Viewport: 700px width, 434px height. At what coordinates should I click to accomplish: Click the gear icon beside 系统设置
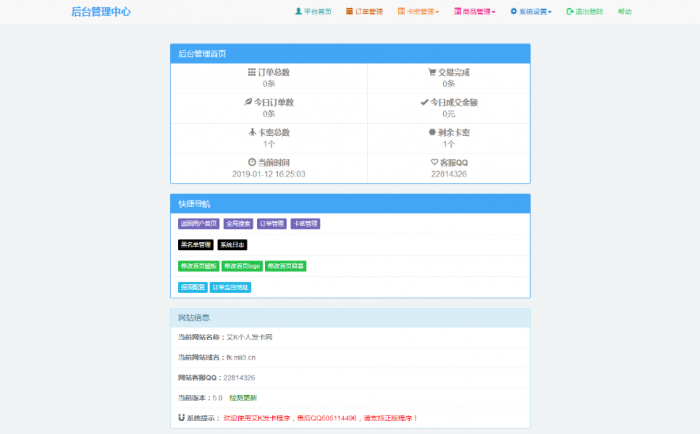click(x=514, y=12)
